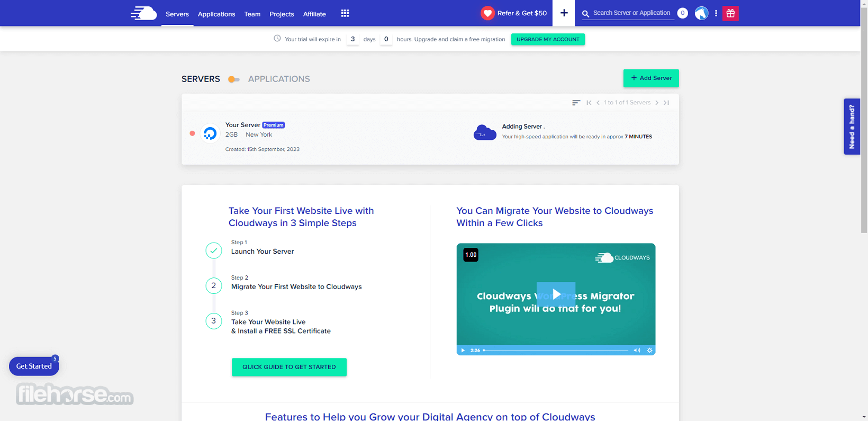
Task: Click the Refer & Get $50 link
Action: pos(522,13)
